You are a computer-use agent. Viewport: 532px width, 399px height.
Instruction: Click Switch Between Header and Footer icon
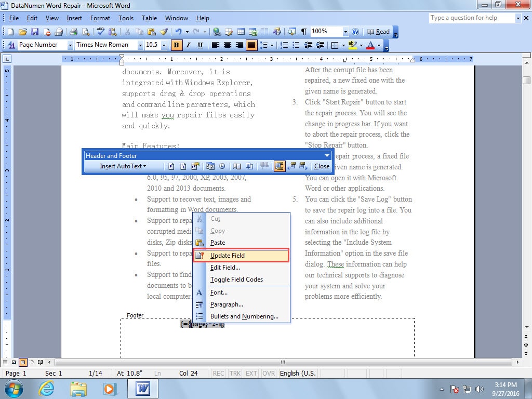[x=279, y=166]
